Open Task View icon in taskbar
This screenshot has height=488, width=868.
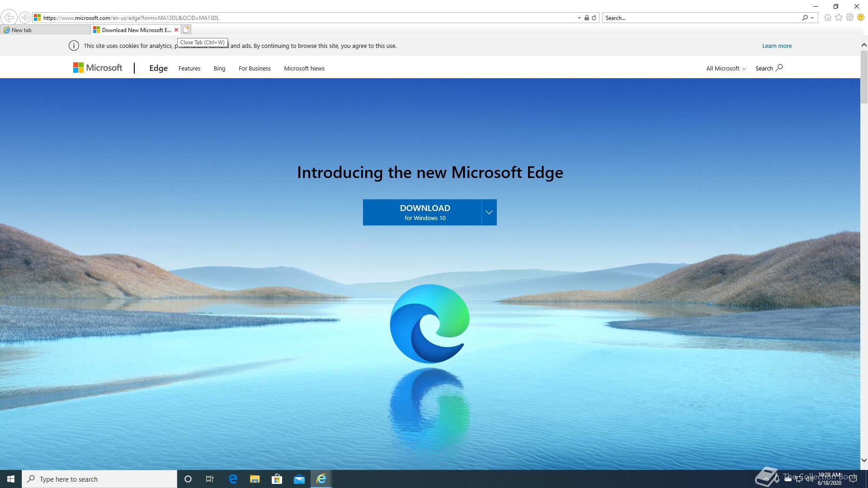[x=210, y=479]
